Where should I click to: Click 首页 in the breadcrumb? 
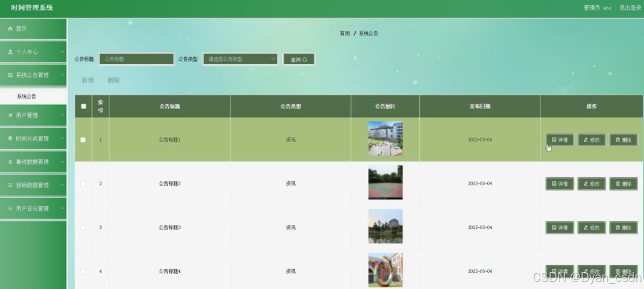[x=345, y=34]
